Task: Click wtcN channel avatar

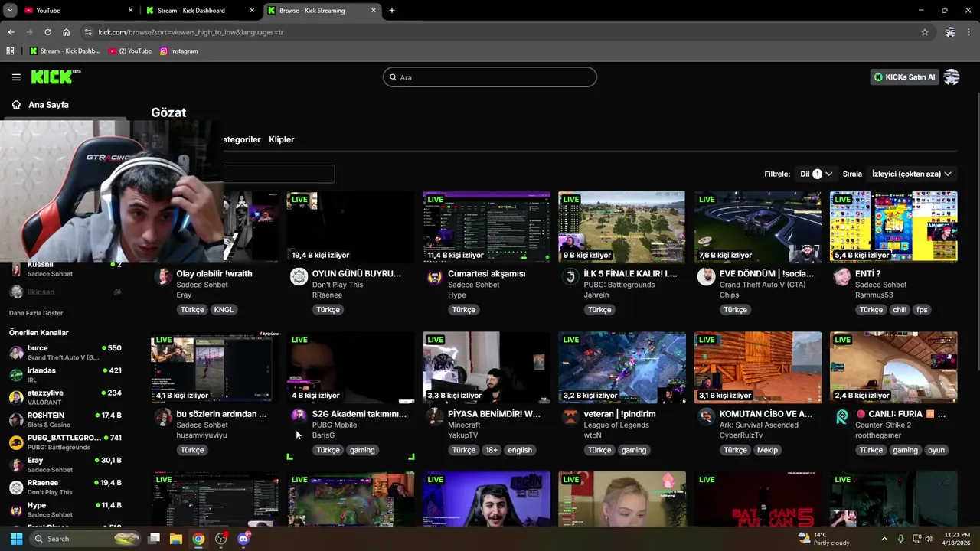Action: click(x=570, y=417)
